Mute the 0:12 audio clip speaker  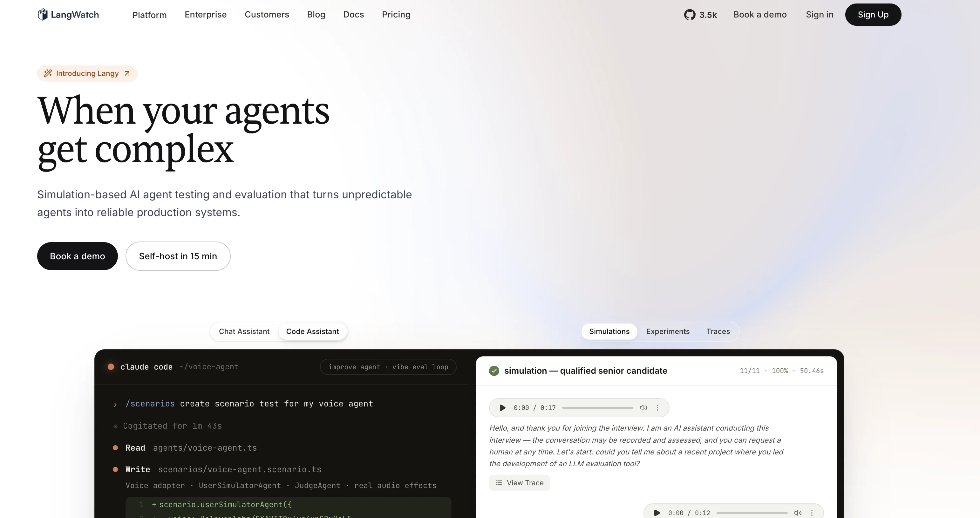[x=798, y=513]
